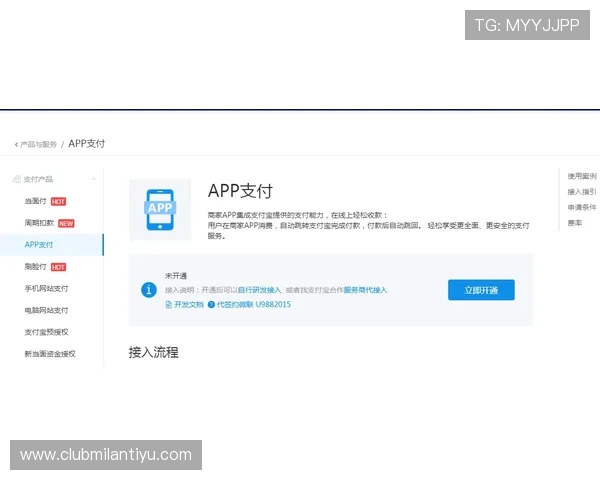Open the 开发文档 link

(x=189, y=305)
